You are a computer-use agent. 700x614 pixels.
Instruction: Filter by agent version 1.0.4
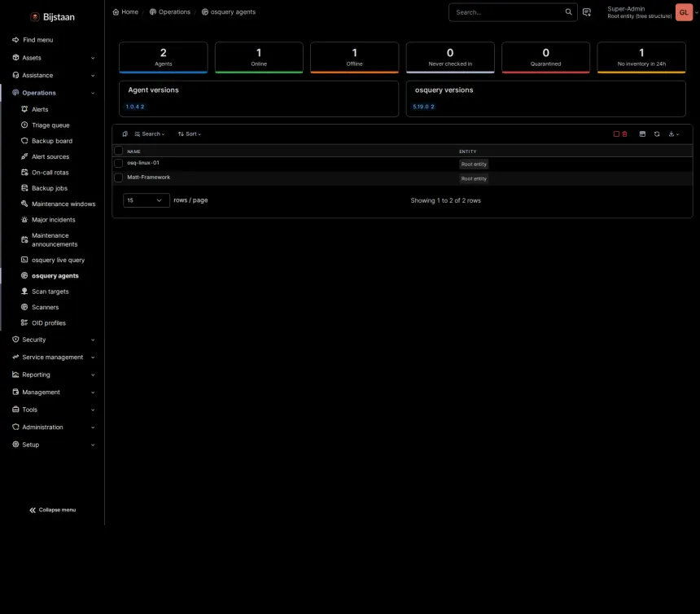pos(135,107)
